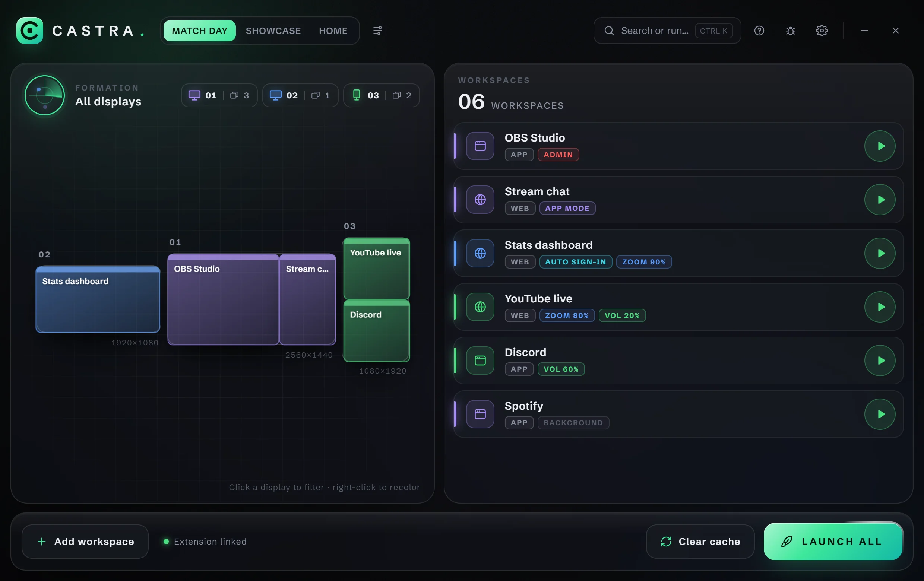Click the Add workspace button
Image resolution: width=924 pixels, height=581 pixels.
(x=85, y=542)
